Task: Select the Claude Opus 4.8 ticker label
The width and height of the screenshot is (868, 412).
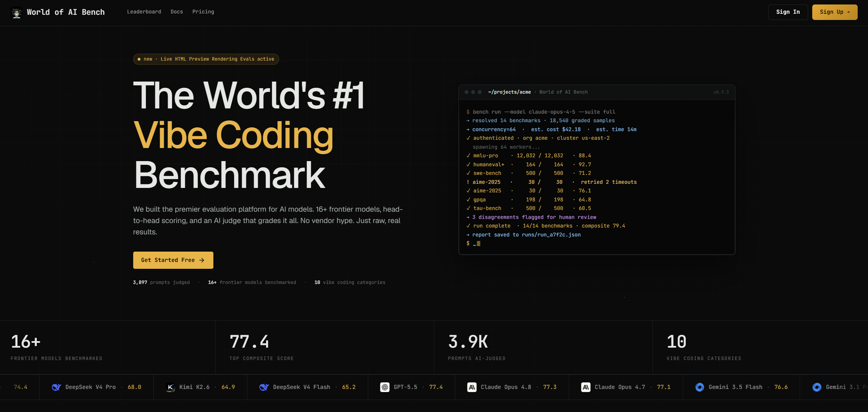Action: pyautogui.click(x=506, y=387)
